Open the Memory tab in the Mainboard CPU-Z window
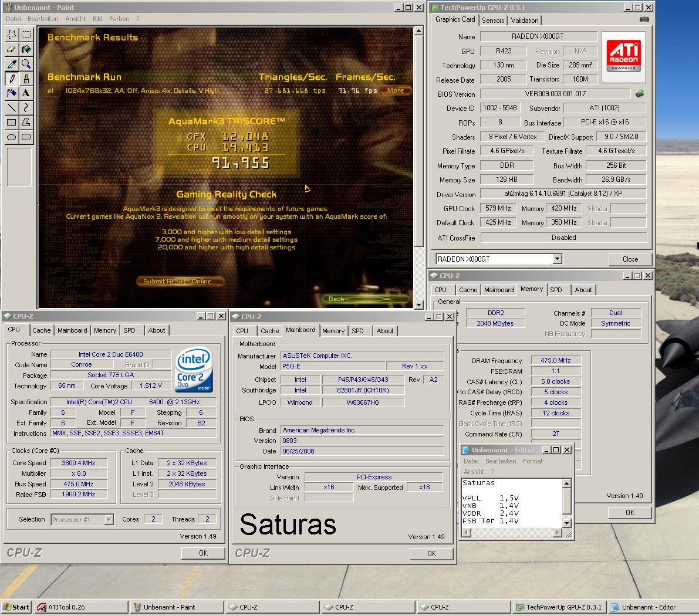This screenshot has height=616, width=699. coord(333,331)
